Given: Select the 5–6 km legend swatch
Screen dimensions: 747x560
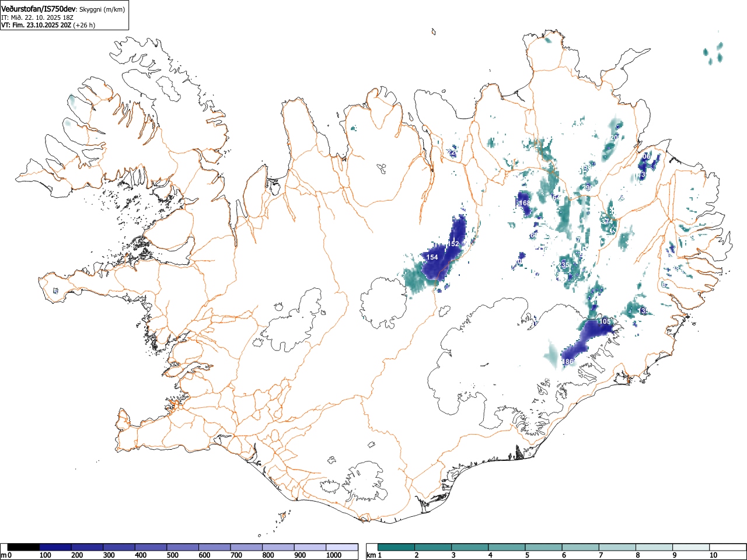Looking at the screenshot, I should [x=544, y=547].
